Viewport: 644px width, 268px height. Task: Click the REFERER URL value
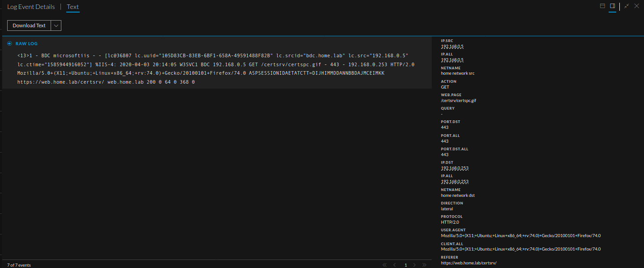[469, 263]
